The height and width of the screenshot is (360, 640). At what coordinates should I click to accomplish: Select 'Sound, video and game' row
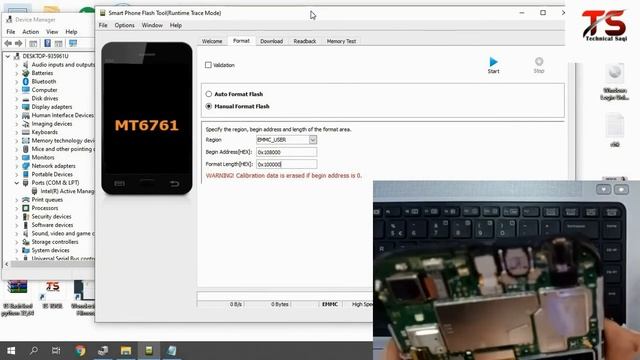click(x=58, y=233)
